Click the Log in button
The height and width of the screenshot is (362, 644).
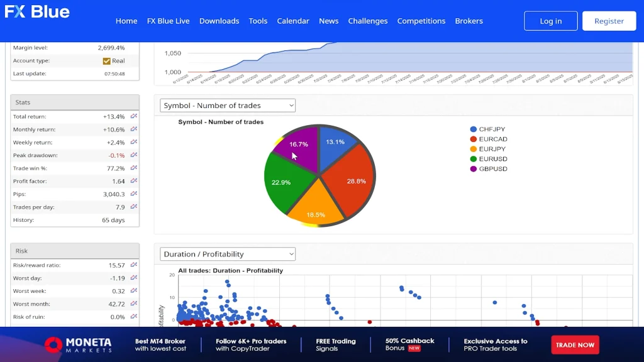point(550,21)
